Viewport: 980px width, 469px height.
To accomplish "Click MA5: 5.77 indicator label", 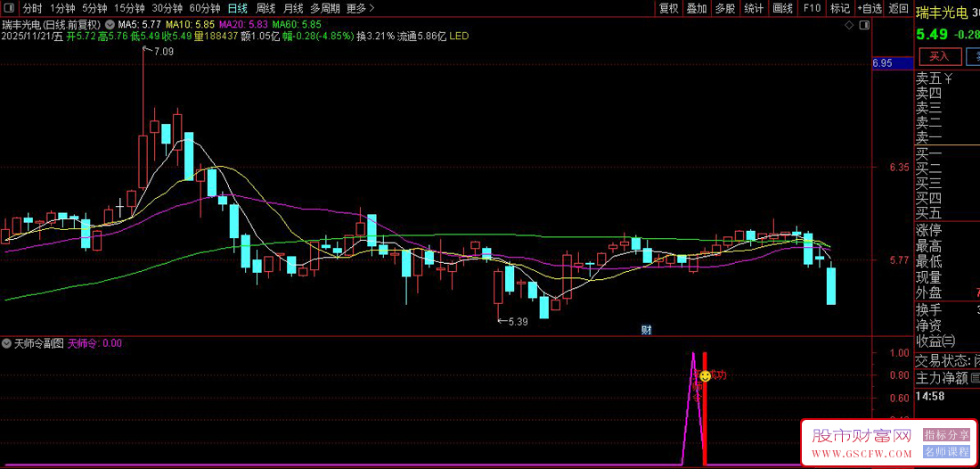I will [x=140, y=24].
